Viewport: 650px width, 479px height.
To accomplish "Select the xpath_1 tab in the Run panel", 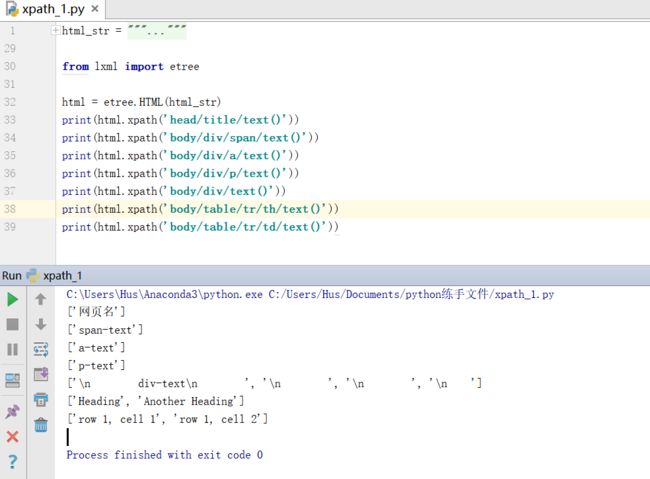I will 55,275.
